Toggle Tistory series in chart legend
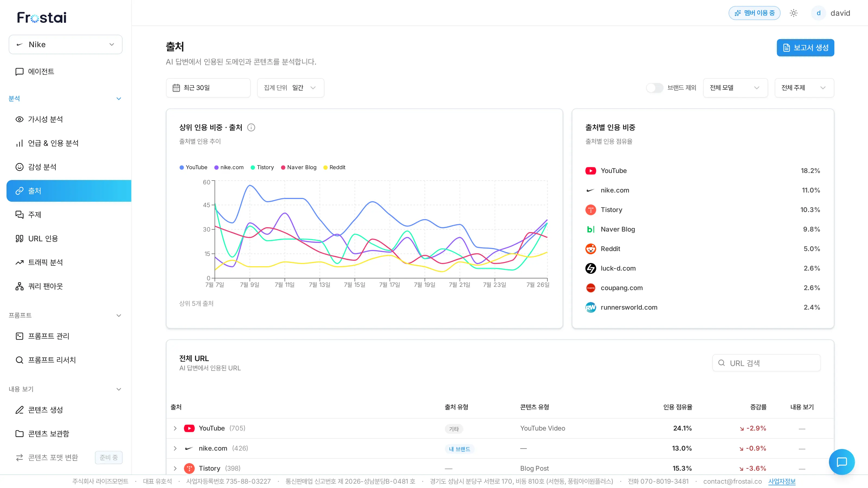Image resolution: width=868 pixels, height=488 pixels. point(262,167)
